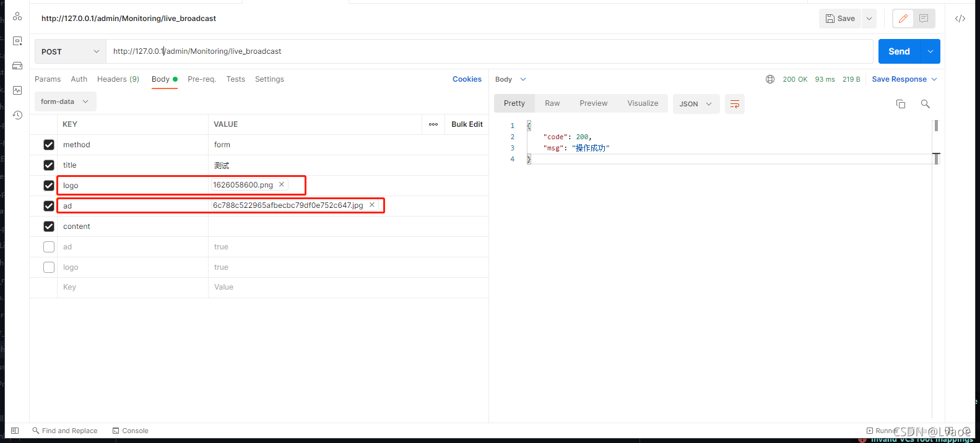980x443 pixels.
Task: Toggle the wrap lines icon in the response toolbar
Action: coord(735,104)
